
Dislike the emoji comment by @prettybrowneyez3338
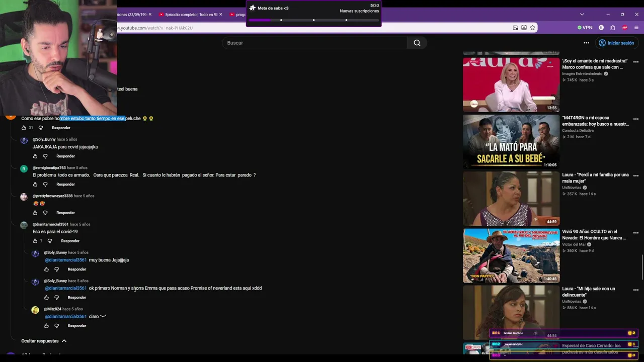click(45, 213)
